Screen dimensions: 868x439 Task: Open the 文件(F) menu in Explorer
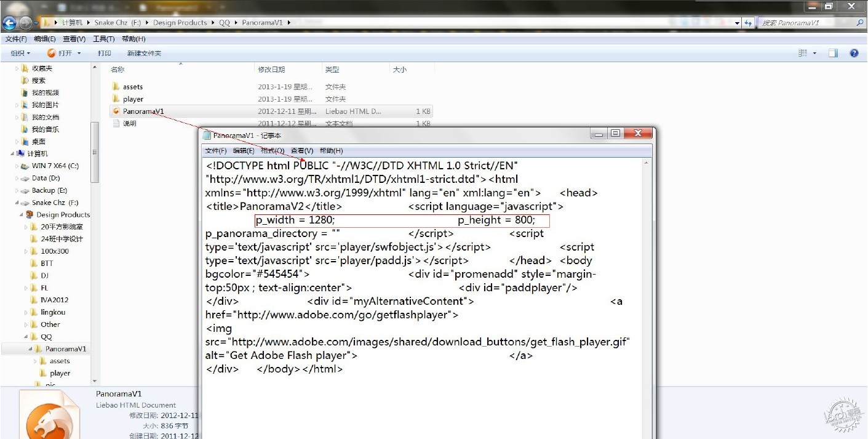(15, 39)
